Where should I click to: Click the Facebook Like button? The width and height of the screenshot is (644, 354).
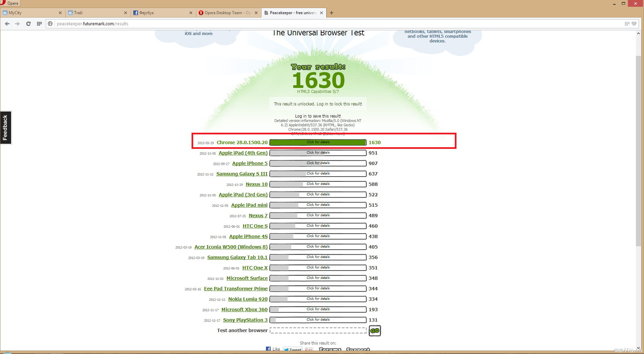tap(273, 349)
